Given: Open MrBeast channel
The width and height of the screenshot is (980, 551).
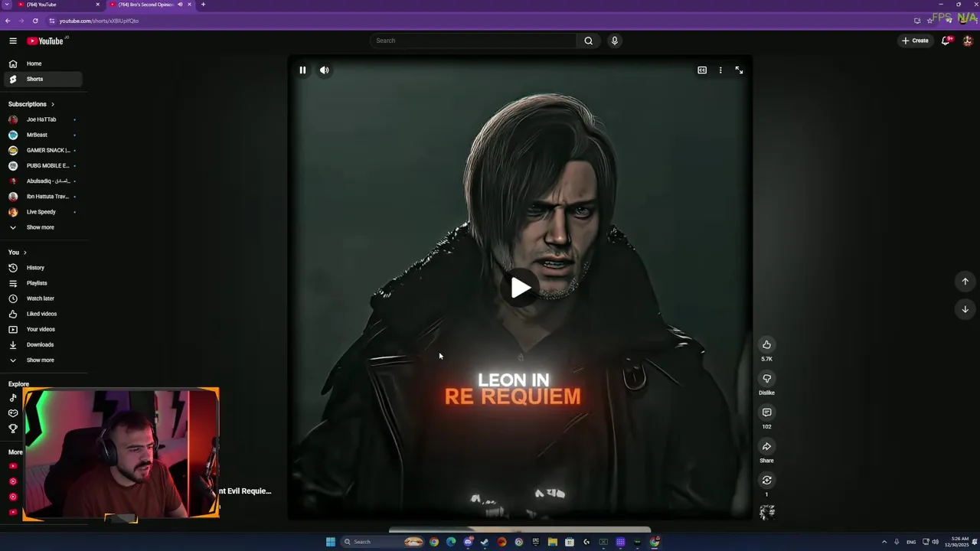Looking at the screenshot, I should pyautogui.click(x=43, y=135).
